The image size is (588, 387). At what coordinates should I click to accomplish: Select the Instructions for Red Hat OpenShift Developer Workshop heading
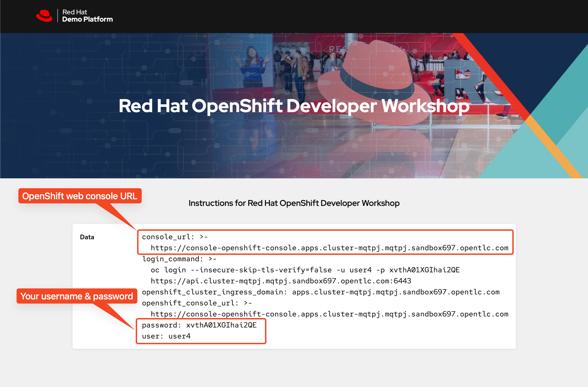[294, 203]
